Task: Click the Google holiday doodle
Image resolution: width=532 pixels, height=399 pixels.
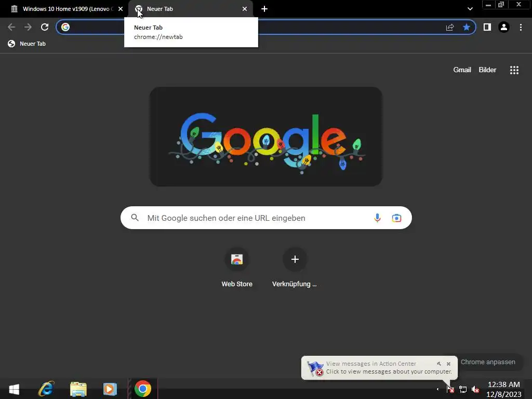Action: [266, 137]
